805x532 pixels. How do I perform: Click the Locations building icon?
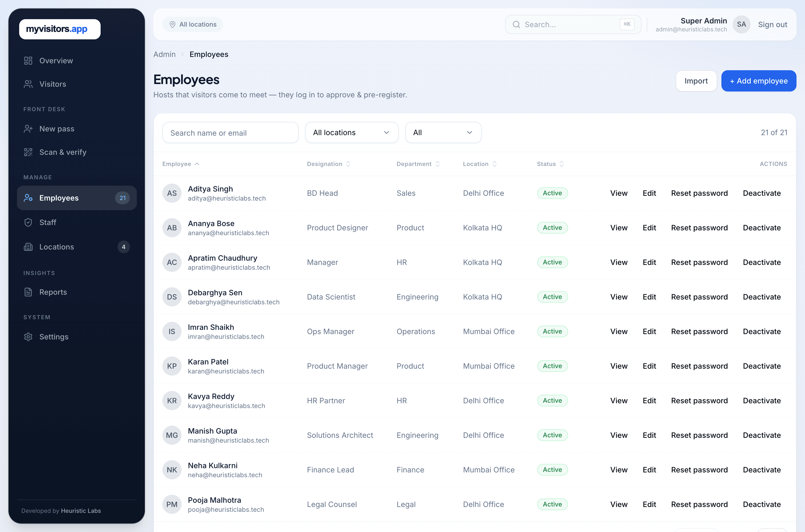[28, 247]
